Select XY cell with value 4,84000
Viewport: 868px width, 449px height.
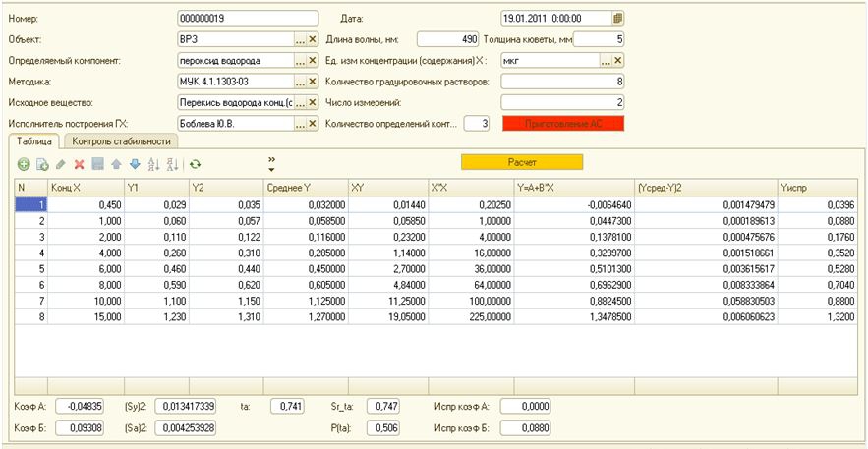tap(388, 286)
